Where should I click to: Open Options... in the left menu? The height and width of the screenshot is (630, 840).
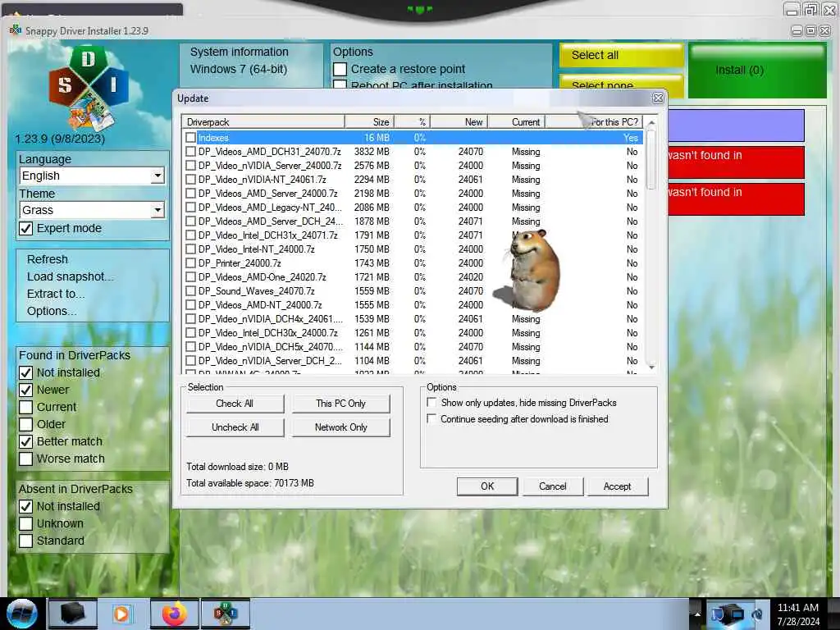(52, 311)
